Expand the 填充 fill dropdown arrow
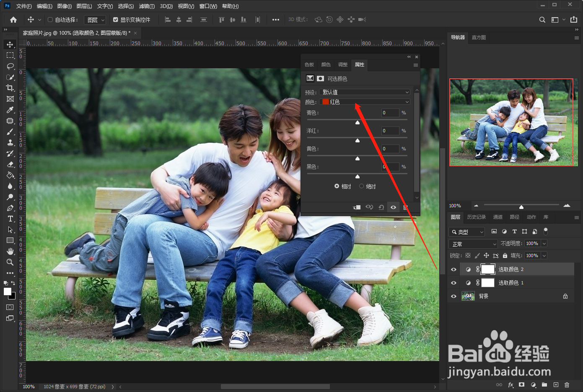 544,255
